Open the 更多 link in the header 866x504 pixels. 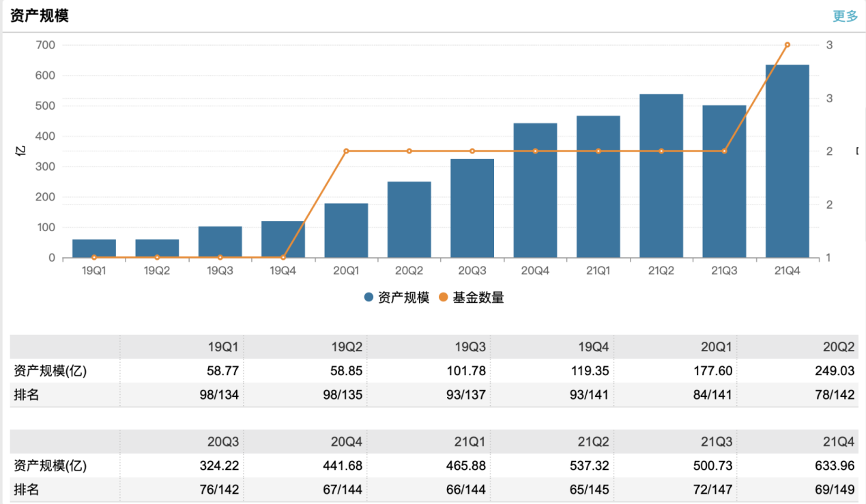845,16
